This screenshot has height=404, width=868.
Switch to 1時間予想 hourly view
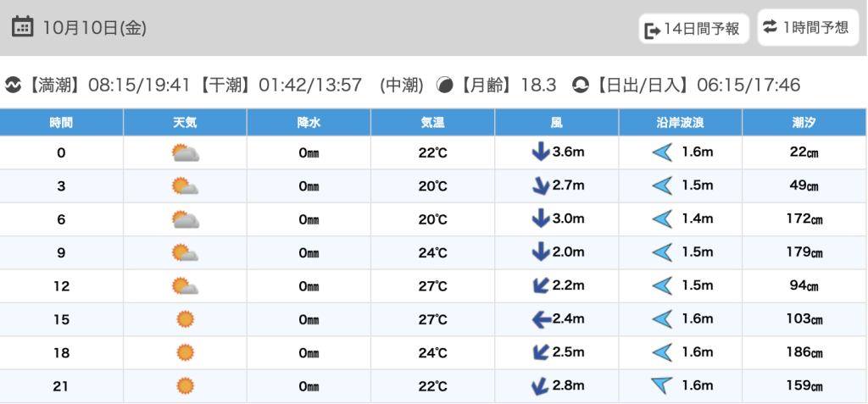tap(805, 27)
